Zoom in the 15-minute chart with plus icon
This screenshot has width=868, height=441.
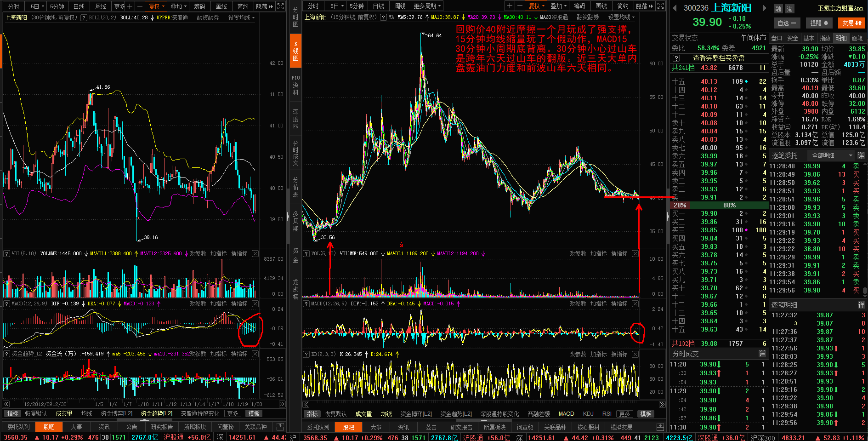[510, 6]
